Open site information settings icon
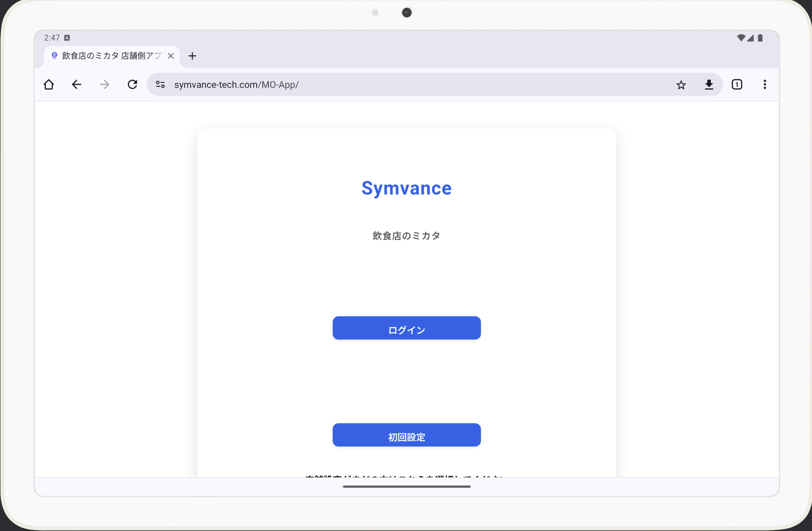Image resolution: width=812 pixels, height=531 pixels. point(160,84)
